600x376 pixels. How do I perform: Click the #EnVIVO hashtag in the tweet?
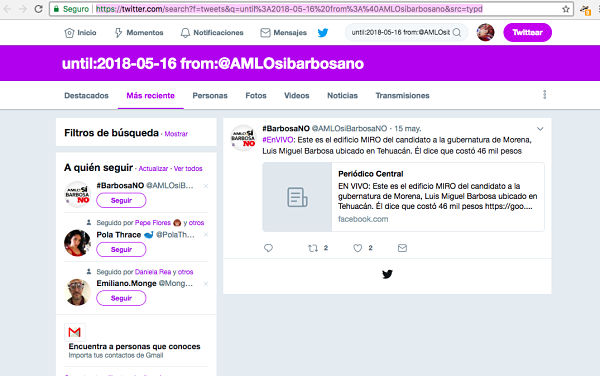click(277, 140)
